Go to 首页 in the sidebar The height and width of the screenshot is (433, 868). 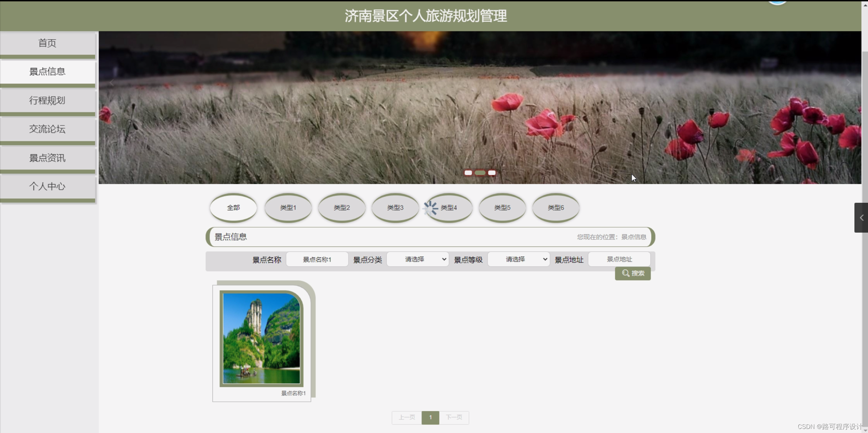click(47, 43)
